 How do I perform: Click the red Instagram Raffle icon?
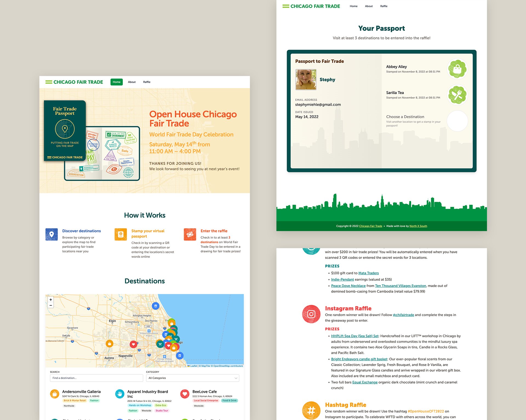point(311,314)
